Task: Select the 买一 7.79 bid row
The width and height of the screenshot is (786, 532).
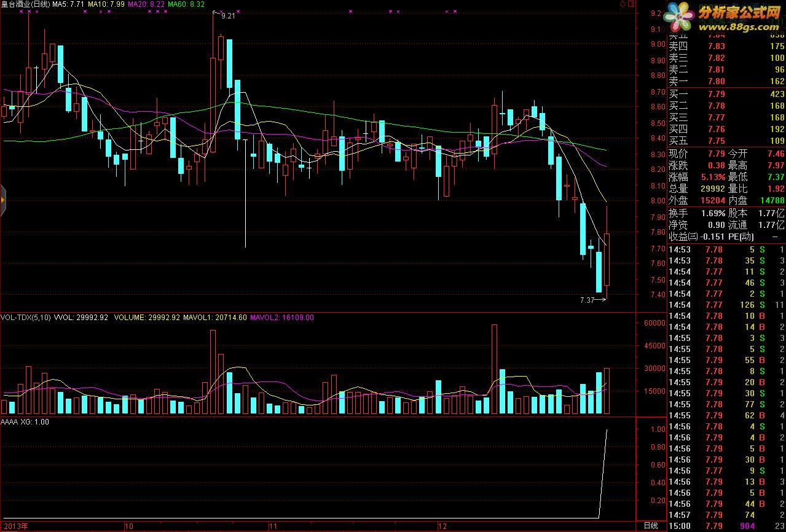Action: 726,94
